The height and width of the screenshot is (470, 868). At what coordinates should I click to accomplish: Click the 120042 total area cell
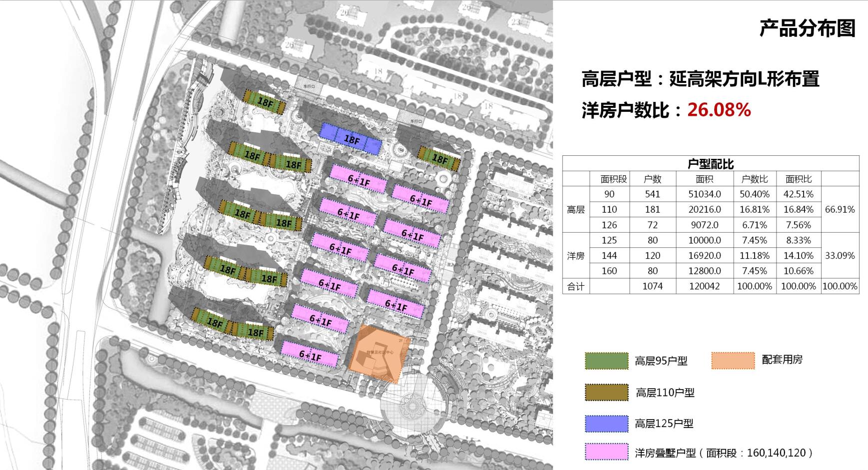tap(705, 287)
